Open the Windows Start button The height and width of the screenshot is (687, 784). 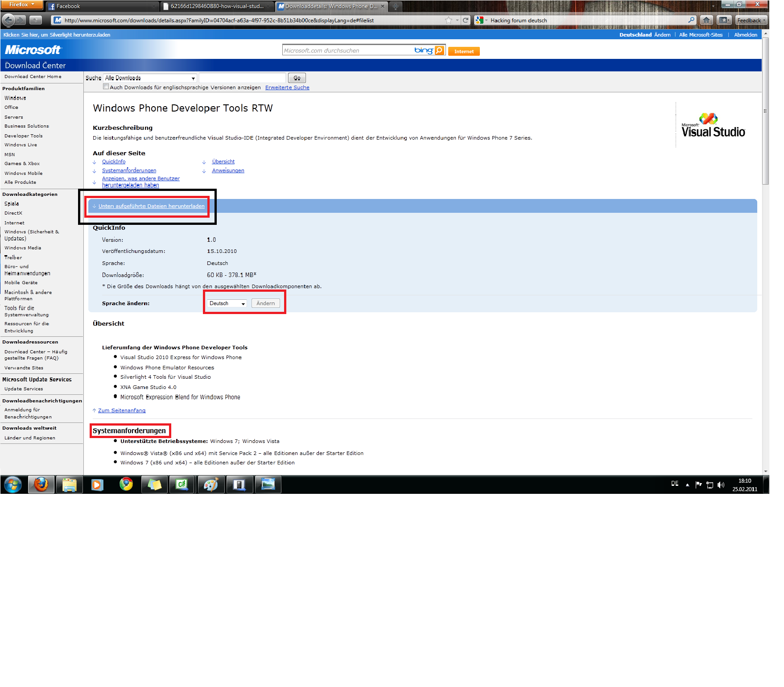(x=13, y=484)
